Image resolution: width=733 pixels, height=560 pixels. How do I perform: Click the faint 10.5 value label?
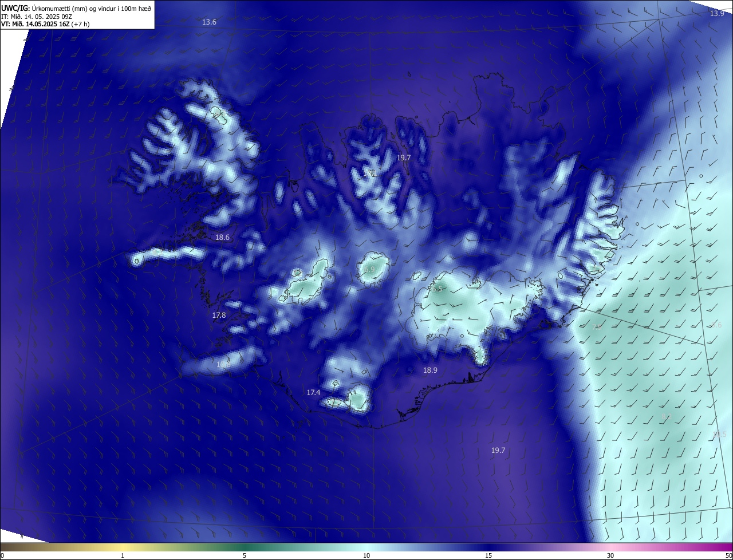(719, 435)
